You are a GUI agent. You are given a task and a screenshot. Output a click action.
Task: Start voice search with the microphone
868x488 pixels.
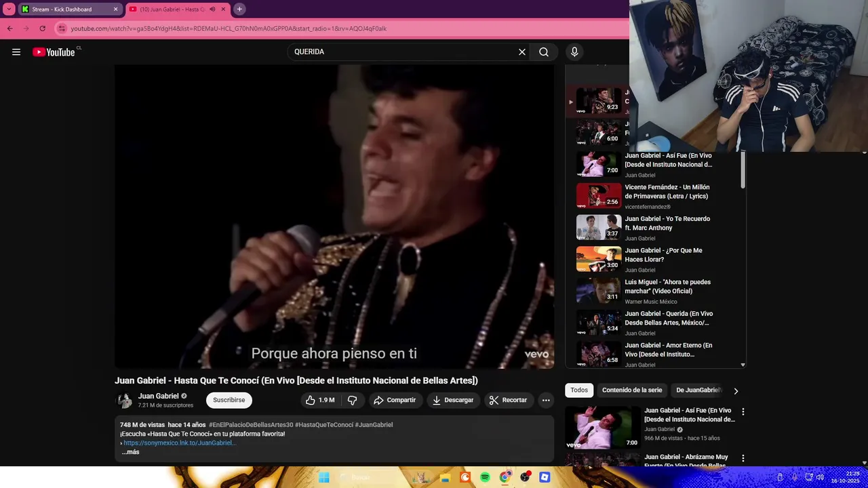pyautogui.click(x=574, y=52)
